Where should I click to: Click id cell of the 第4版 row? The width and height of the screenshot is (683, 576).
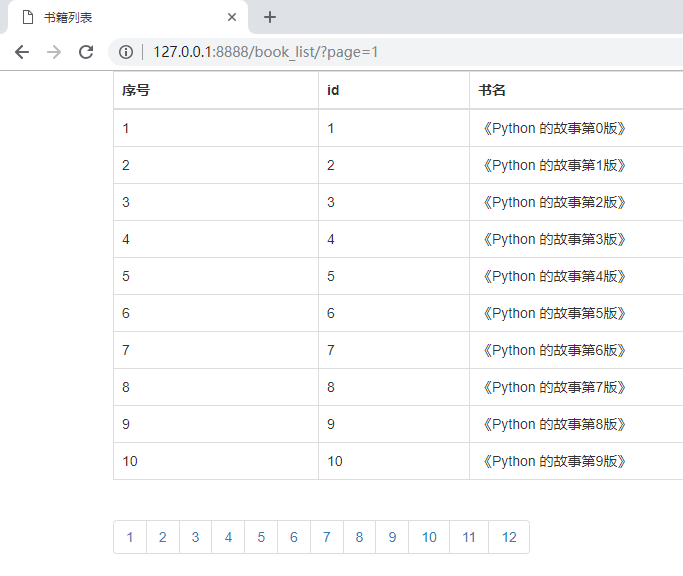(x=394, y=276)
